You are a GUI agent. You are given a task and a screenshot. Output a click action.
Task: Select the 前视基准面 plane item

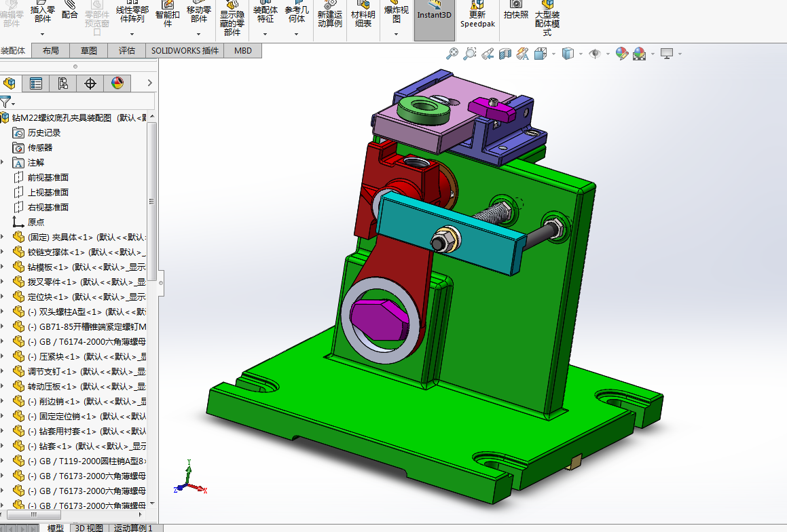(x=48, y=178)
